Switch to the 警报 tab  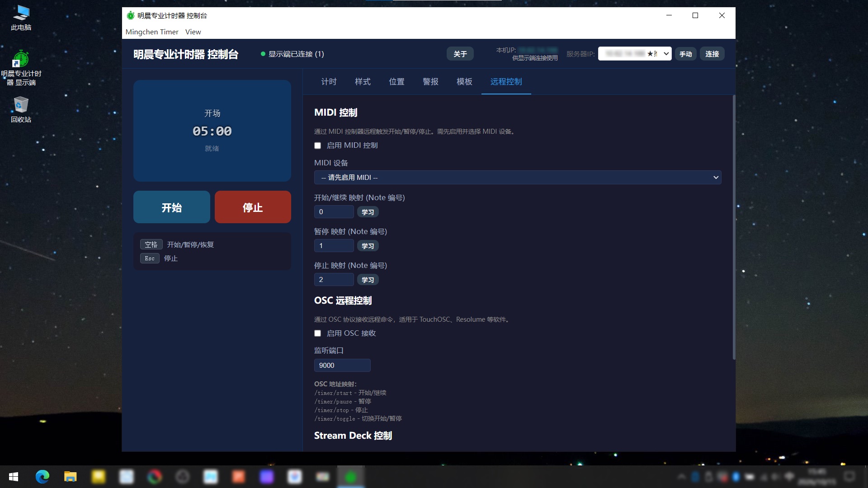click(x=430, y=82)
